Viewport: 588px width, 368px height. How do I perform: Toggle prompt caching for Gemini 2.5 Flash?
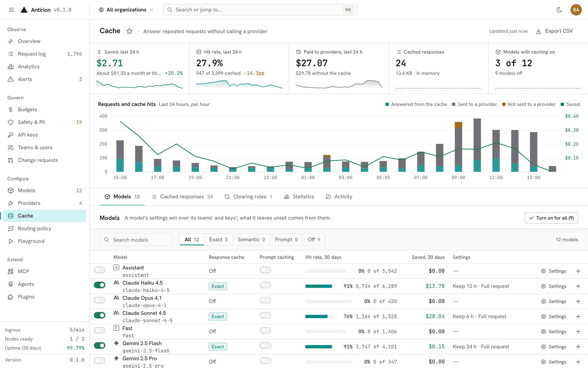click(265, 346)
